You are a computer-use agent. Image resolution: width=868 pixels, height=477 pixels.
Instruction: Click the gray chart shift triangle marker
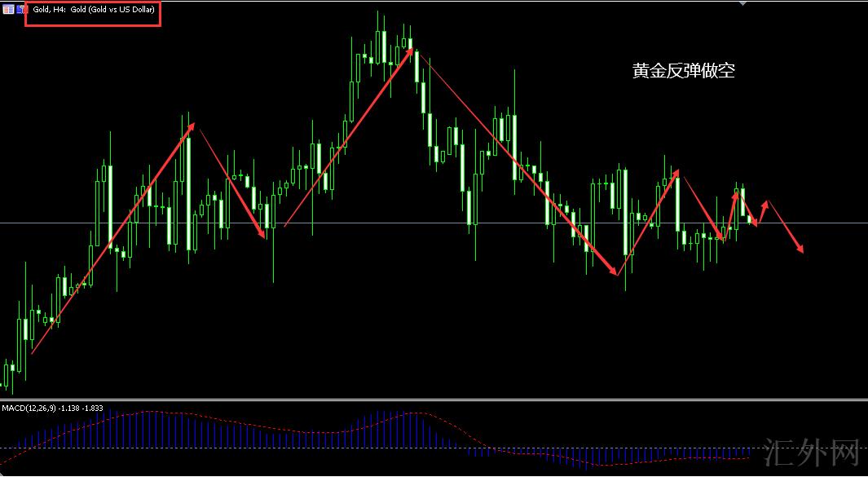click(x=742, y=2)
